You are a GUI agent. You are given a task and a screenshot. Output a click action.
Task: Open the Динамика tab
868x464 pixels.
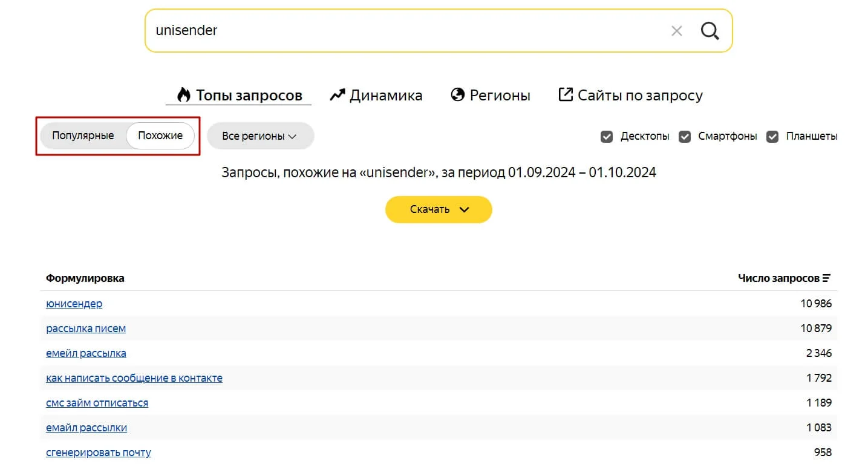point(385,95)
